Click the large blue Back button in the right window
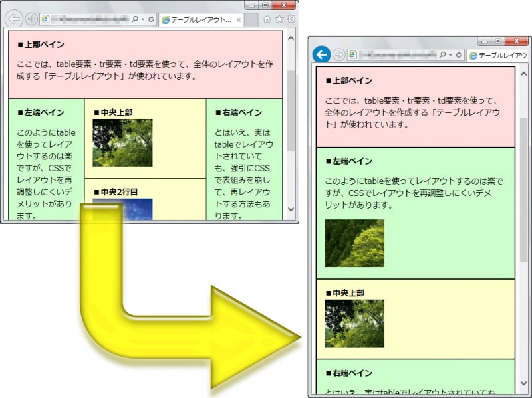 [x=321, y=54]
